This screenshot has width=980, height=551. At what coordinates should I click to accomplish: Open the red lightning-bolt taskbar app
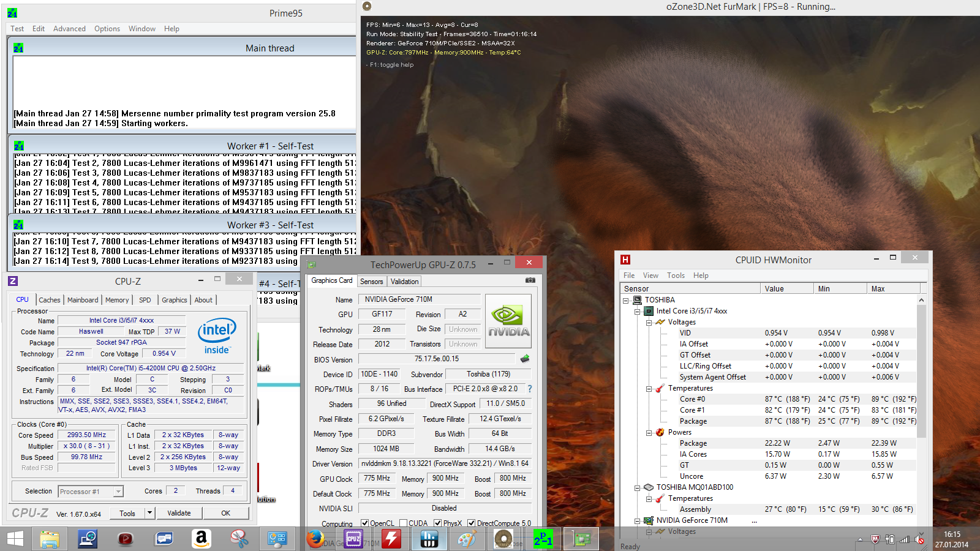[391, 539]
